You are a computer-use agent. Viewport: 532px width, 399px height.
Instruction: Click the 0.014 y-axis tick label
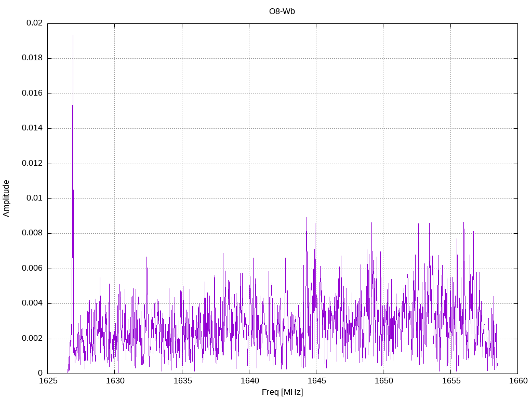coord(32,128)
